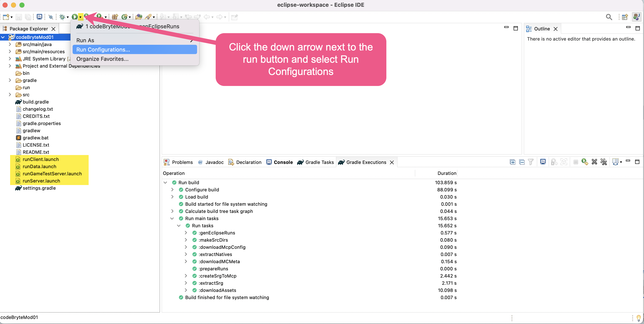Click the Debug bug icon in toolbar
This screenshot has width=644, height=324.
[x=62, y=17]
